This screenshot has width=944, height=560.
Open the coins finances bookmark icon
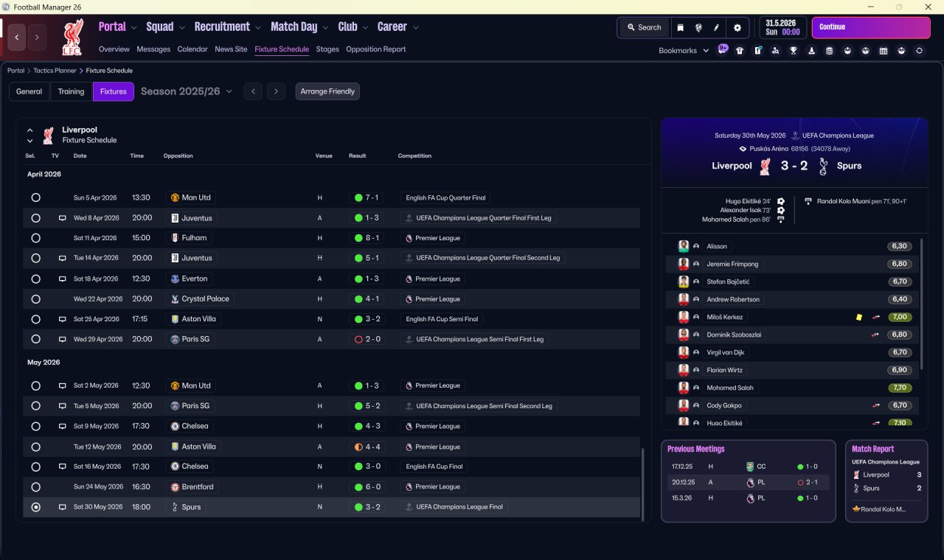click(x=829, y=51)
